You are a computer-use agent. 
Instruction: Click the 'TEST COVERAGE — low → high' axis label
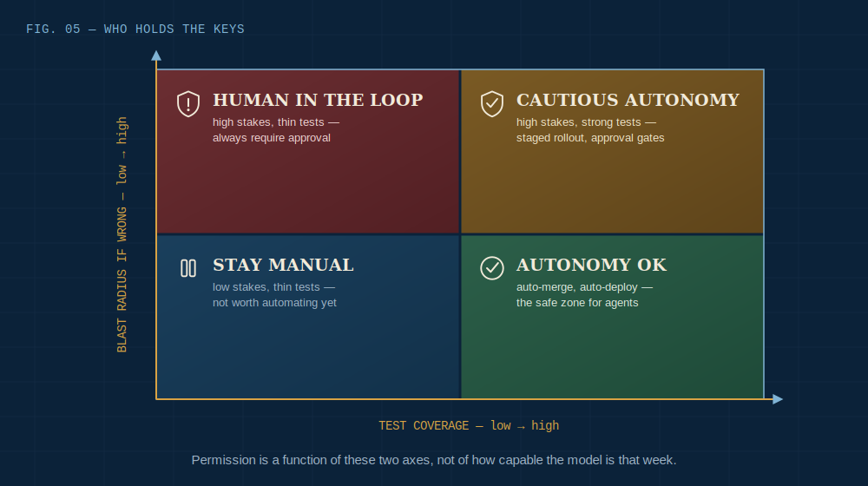tap(469, 425)
